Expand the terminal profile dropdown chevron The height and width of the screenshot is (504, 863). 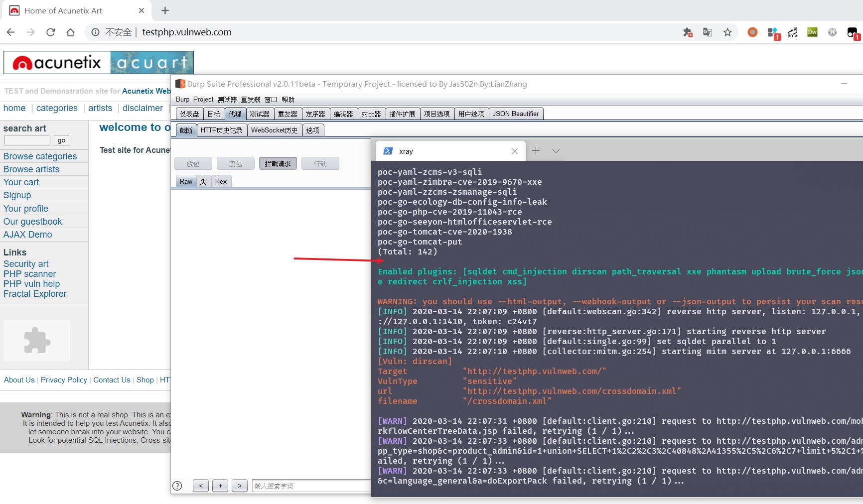(556, 151)
